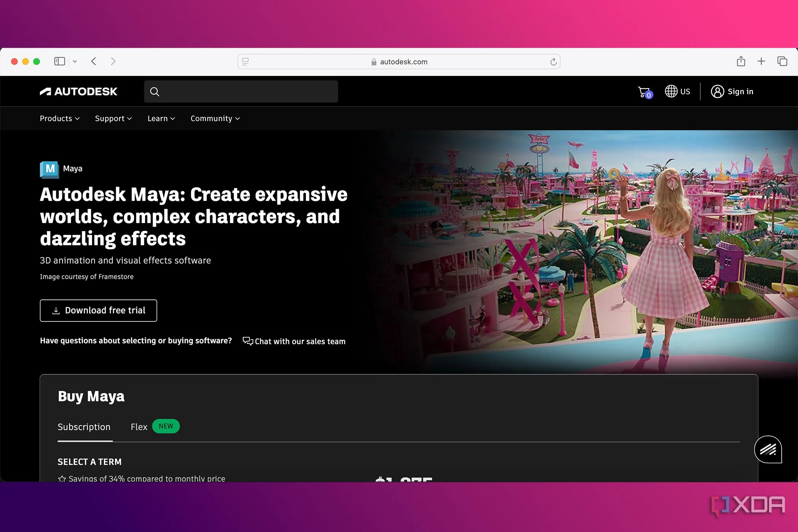Open a new Safari tab
The image size is (798, 532).
tap(761, 61)
